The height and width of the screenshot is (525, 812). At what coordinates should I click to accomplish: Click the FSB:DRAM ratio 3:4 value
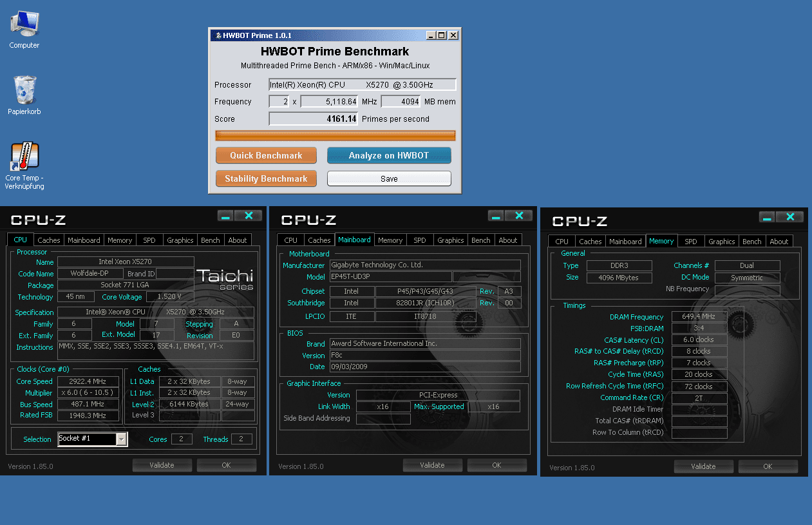pyautogui.click(x=699, y=328)
